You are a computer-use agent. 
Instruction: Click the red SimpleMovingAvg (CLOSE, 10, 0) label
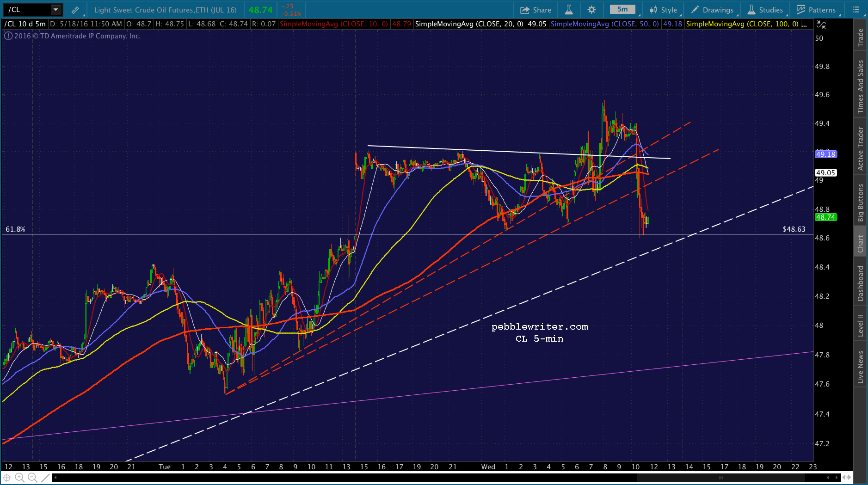[333, 24]
